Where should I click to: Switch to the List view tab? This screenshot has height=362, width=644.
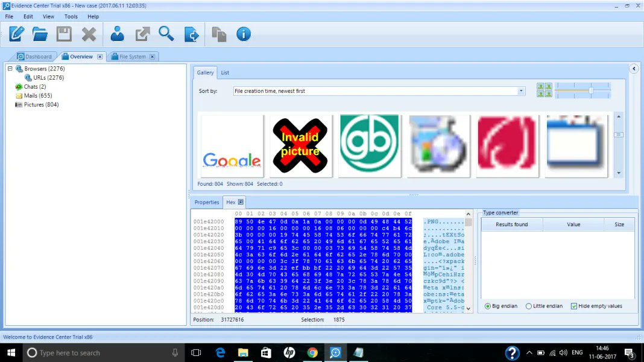pyautogui.click(x=225, y=72)
